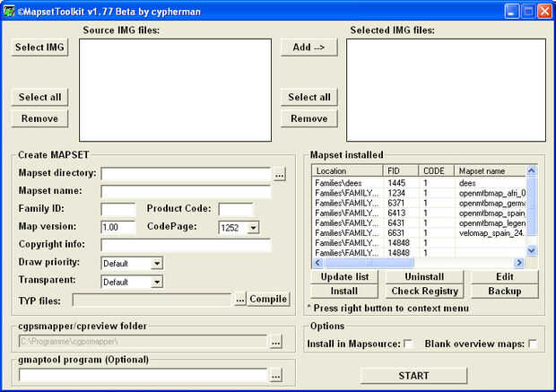Viewport: 556px width, 392px height.
Task: Select the Families\dees row
Action: [419, 183]
